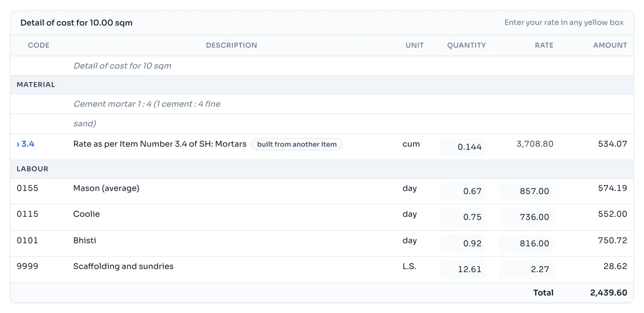This screenshot has height=313, width=644.
Task: Select the mortar rate value 3,708.80
Action: pos(535,144)
